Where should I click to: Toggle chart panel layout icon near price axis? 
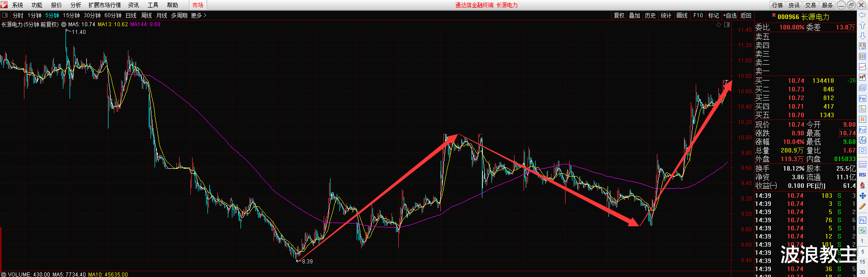[x=727, y=25]
